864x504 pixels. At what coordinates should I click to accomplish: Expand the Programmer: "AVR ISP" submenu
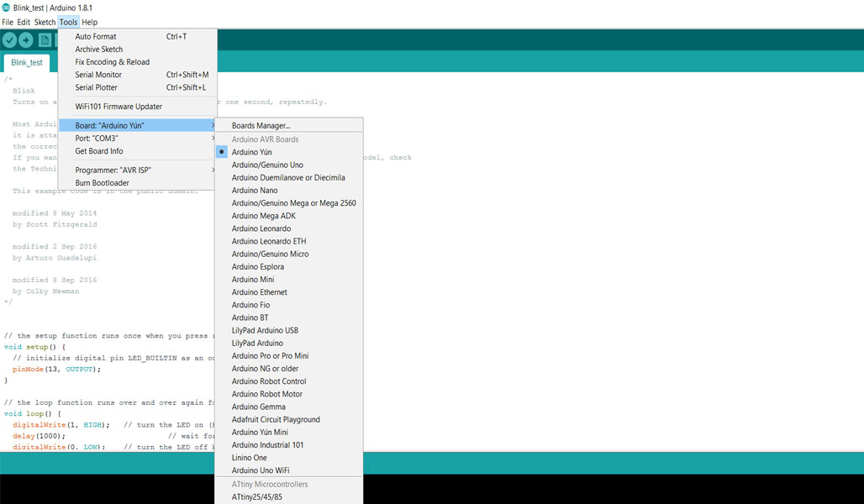137,171
